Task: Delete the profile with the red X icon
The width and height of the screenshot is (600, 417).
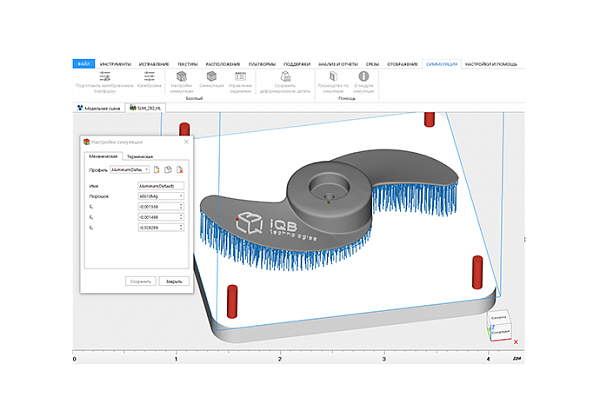Action: pyautogui.click(x=180, y=171)
